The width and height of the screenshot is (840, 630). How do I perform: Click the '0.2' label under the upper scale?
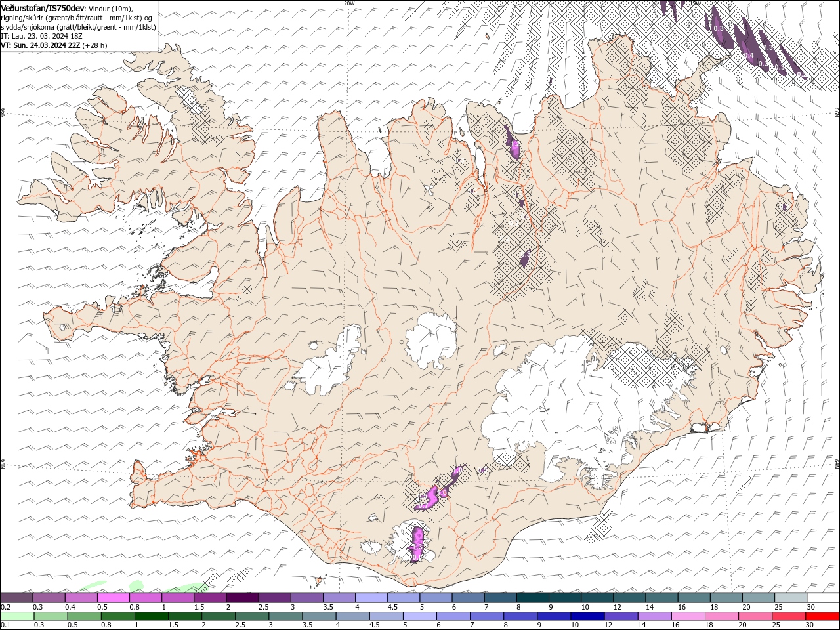point(5,607)
